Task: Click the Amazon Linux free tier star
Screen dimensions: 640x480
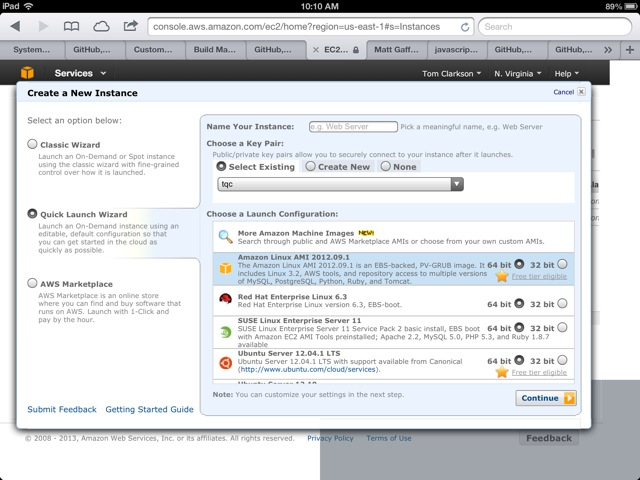Action: tap(502, 276)
